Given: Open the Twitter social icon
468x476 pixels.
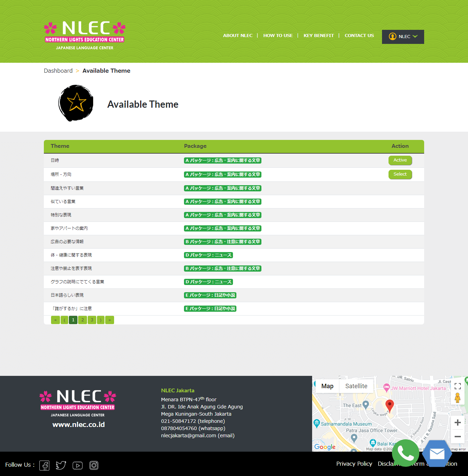Looking at the screenshot, I should tap(61, 465).
